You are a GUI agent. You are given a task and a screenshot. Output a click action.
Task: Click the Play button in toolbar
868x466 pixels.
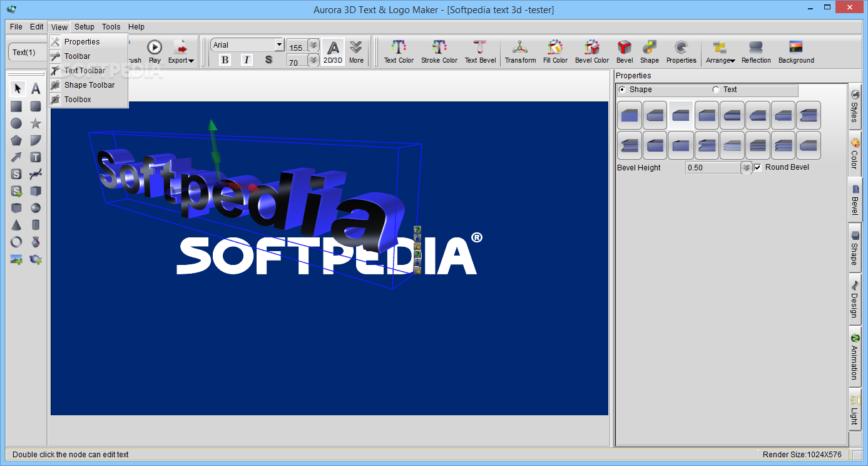[x=155, y=51]
